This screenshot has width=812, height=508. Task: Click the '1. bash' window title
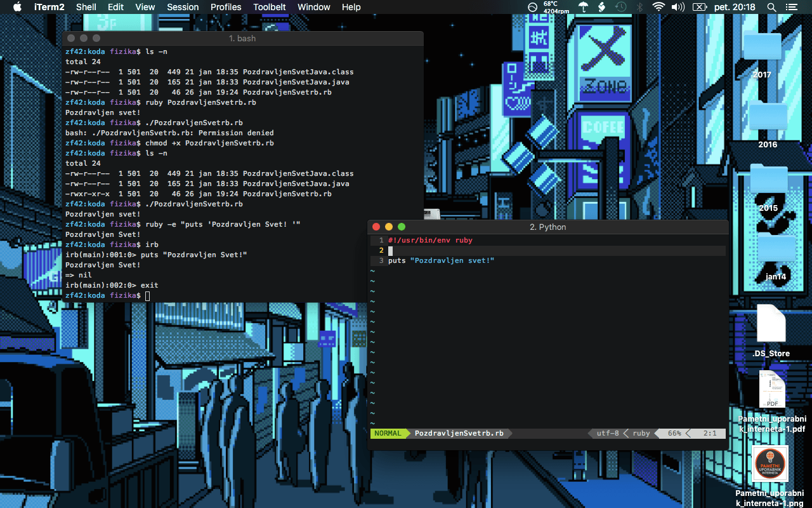click(242, 39)
